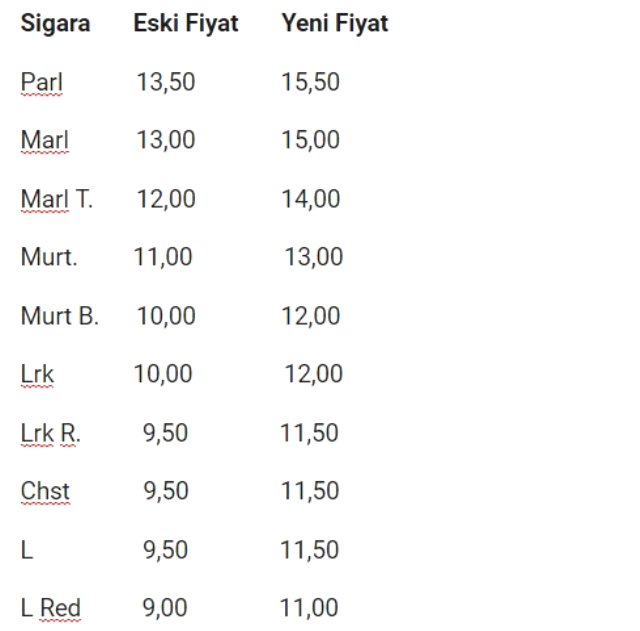Click the 14,00 new price value

310,199
